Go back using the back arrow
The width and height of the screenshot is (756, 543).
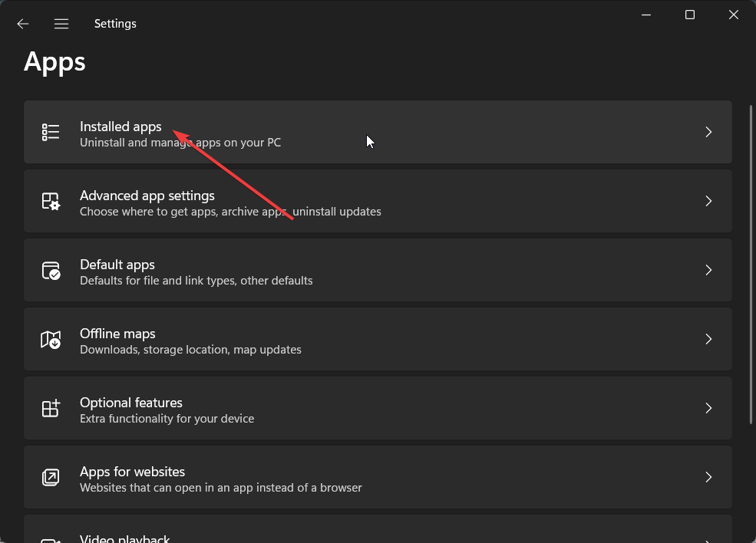(x=23, y=24)
